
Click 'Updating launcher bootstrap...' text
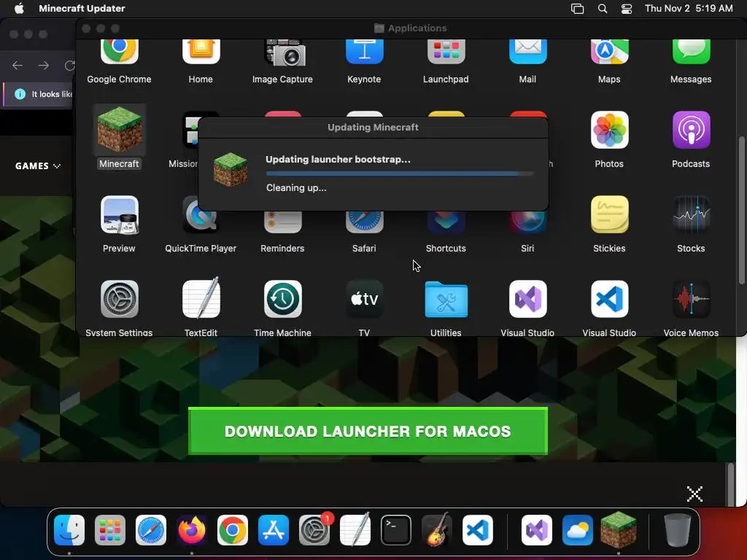[338, 160]
